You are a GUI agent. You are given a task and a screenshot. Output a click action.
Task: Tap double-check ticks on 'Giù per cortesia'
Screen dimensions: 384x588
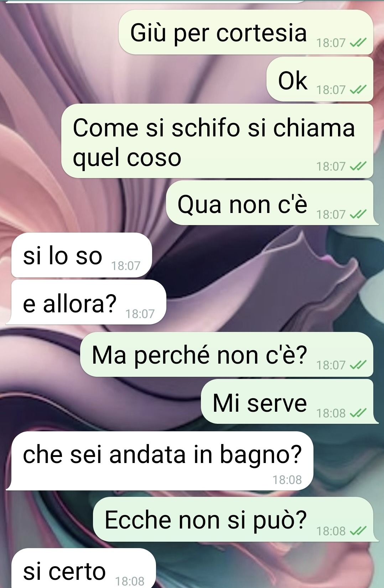coord(358,43)
